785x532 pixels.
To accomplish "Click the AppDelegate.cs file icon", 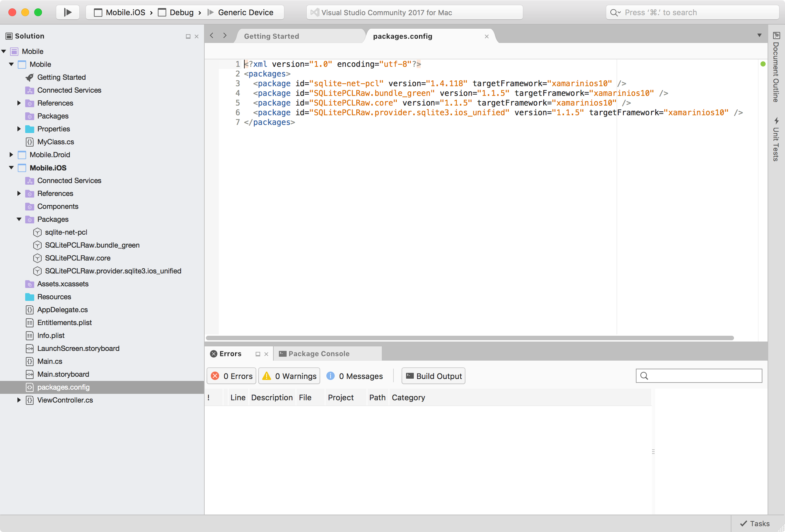I will [30, 310].
